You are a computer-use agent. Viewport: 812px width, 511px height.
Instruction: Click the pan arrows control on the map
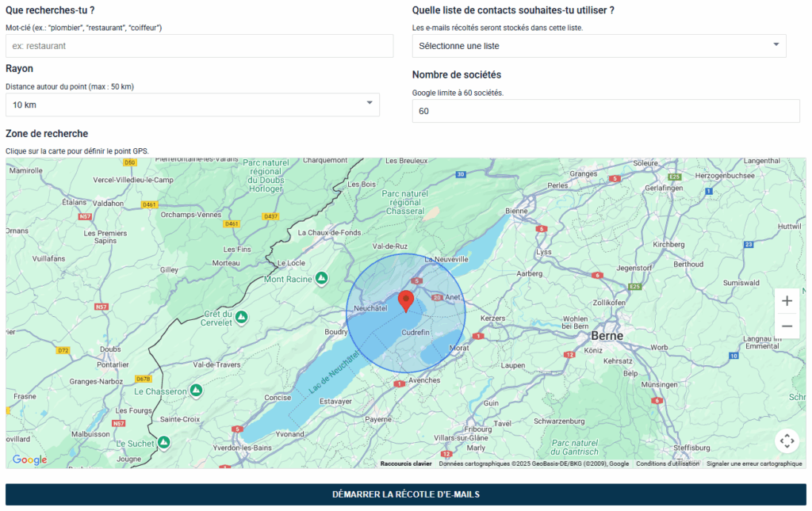[x=787, y=440]
